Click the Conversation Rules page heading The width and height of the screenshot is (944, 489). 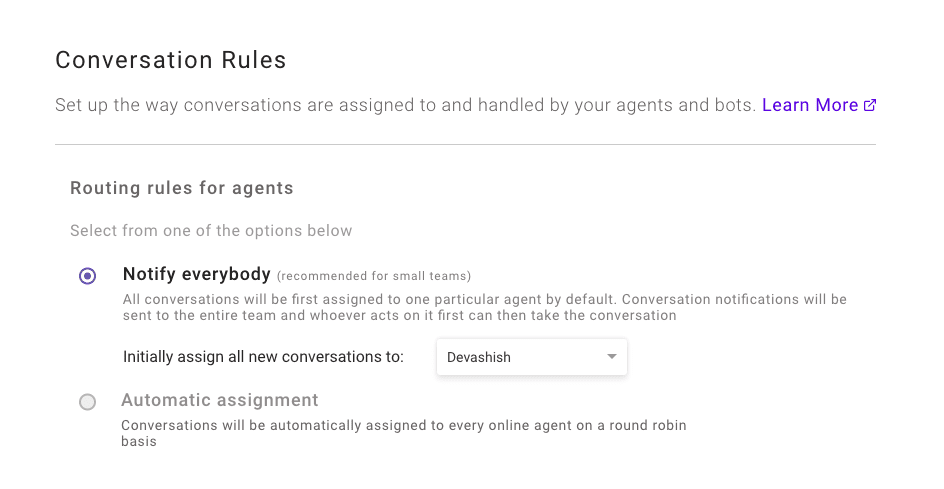point(171,60)
